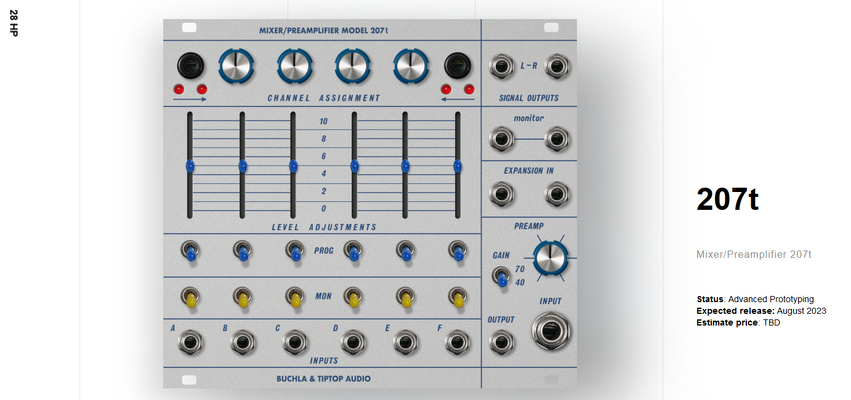851x400 pixels.
Task: Click the right monitor output jack
Action: (557, 139)
